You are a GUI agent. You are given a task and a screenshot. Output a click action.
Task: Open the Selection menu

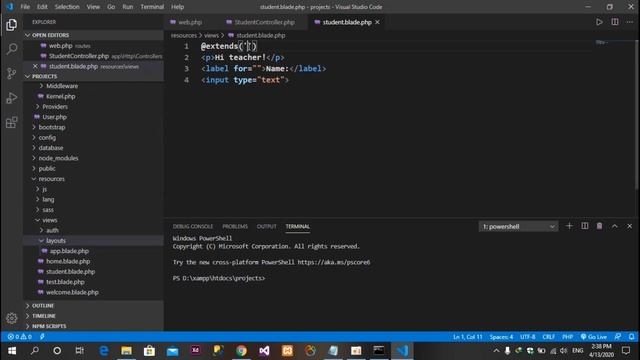pos(67,7)
